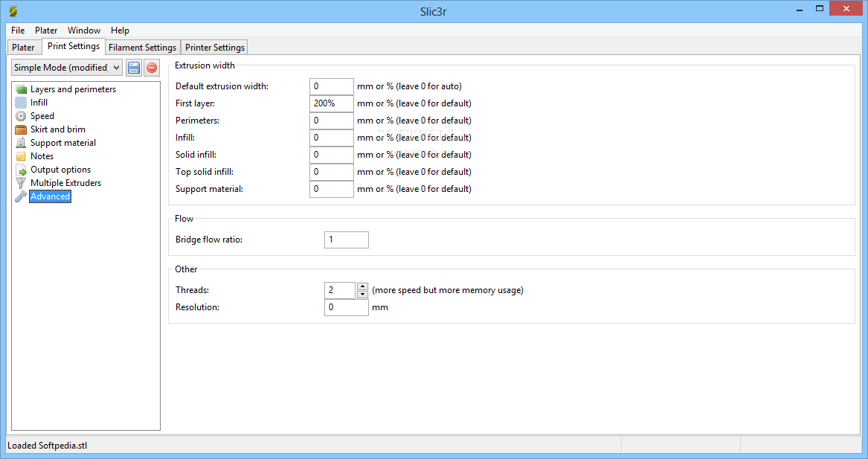Click the 'Resolution:' label
Screen dimensions: 868x459
coord(197,307)
